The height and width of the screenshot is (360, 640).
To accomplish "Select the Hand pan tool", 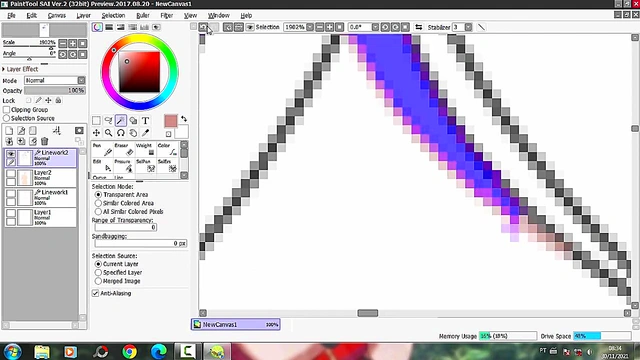I will (133, 133).
